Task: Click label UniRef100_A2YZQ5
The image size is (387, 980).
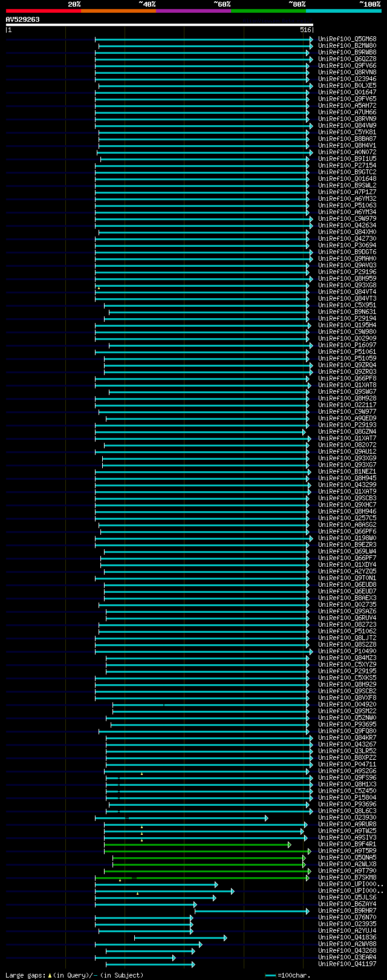Action: click(347, 572)
